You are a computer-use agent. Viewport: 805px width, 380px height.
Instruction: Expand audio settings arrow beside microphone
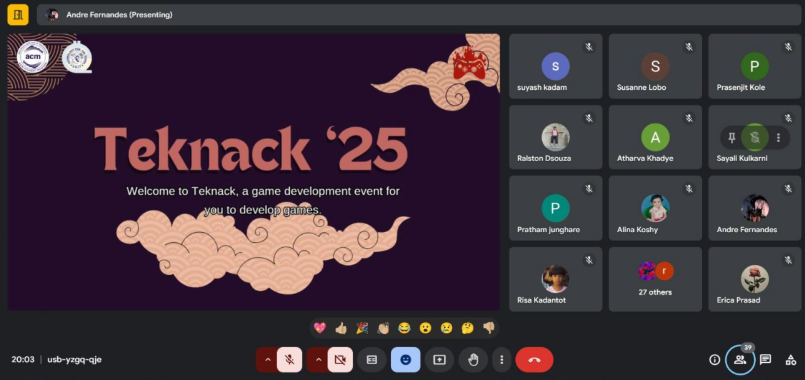(x=267, y=359)
